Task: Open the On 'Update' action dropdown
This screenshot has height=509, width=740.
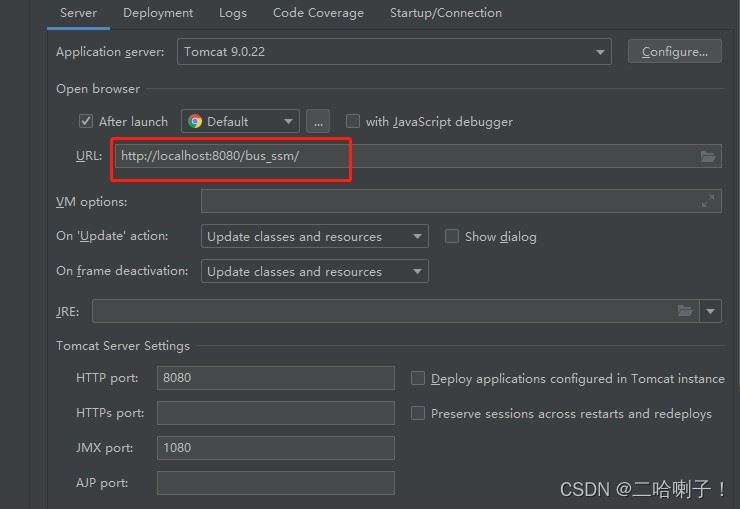Action: pyautogui.click(x=314, y=236)
